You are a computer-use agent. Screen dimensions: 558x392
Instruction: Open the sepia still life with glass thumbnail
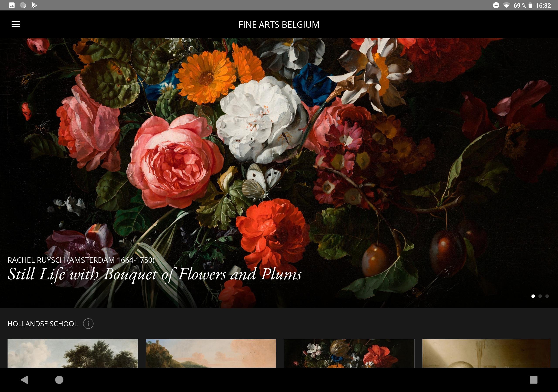click(x=486, y=353)
